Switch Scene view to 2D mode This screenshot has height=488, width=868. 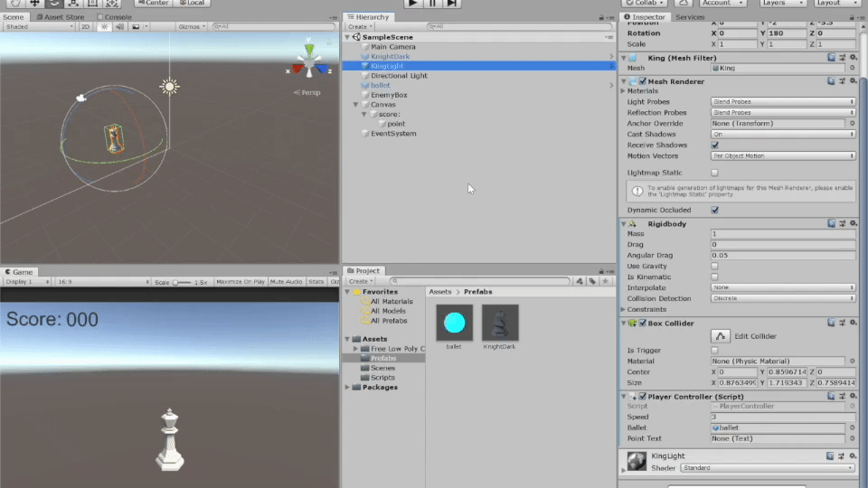pos(85,27)
